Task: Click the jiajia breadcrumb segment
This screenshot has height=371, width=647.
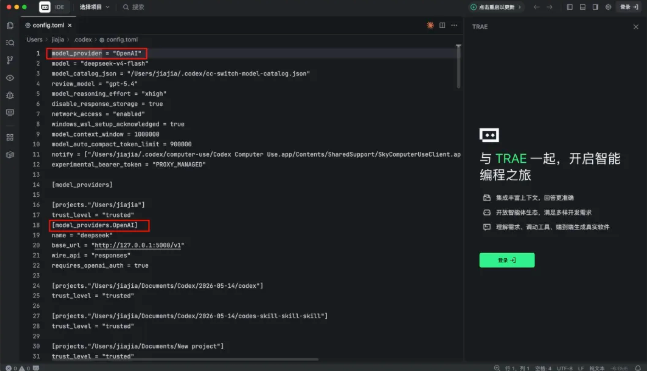Action: pos(58,40)
